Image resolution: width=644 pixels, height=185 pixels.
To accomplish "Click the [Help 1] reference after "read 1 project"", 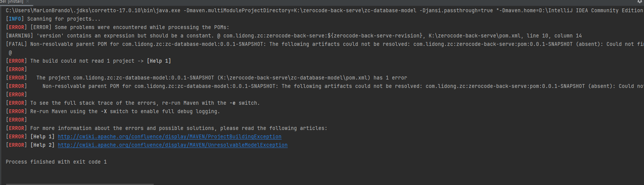I will coord(159,61).
